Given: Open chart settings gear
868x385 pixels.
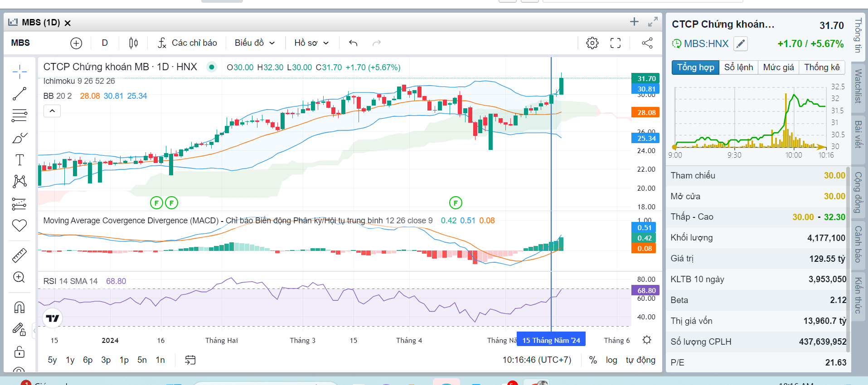Looking at the screenshot, I should (592, 43).
